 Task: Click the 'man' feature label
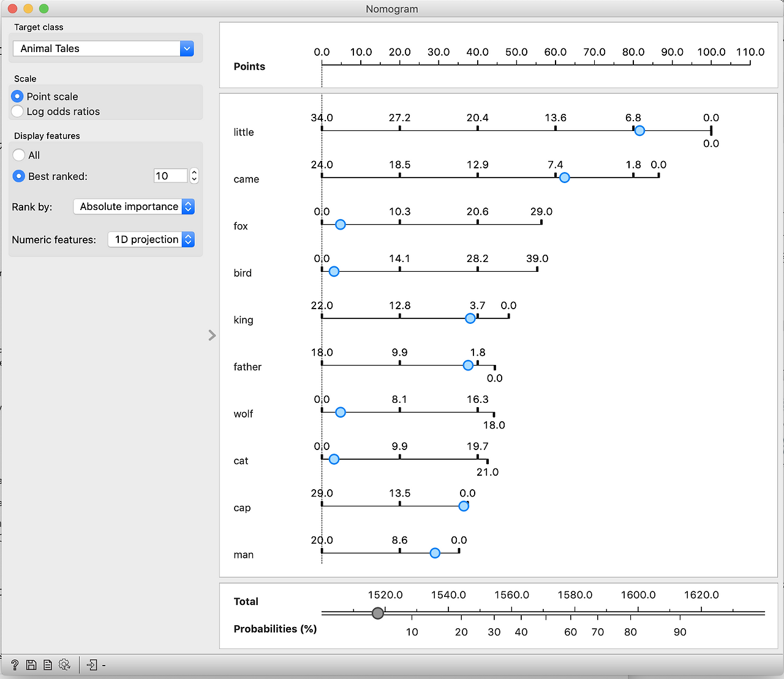[243, 555]
